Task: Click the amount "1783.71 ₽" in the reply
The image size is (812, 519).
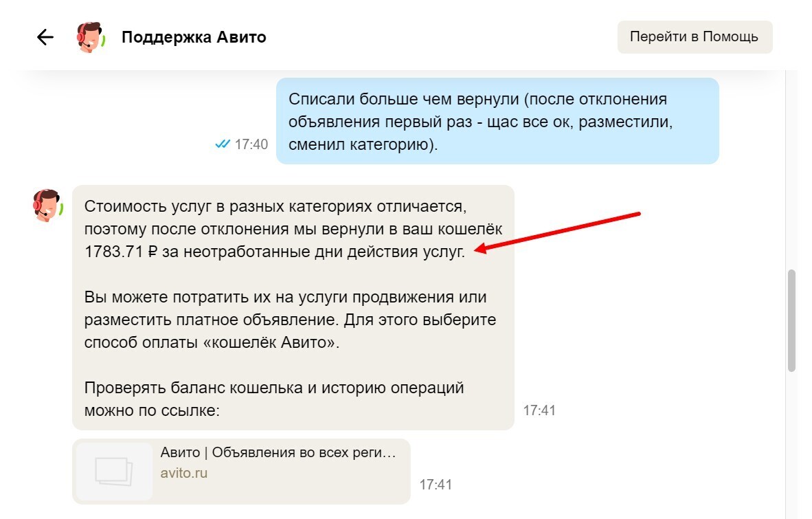Action: 120,252
